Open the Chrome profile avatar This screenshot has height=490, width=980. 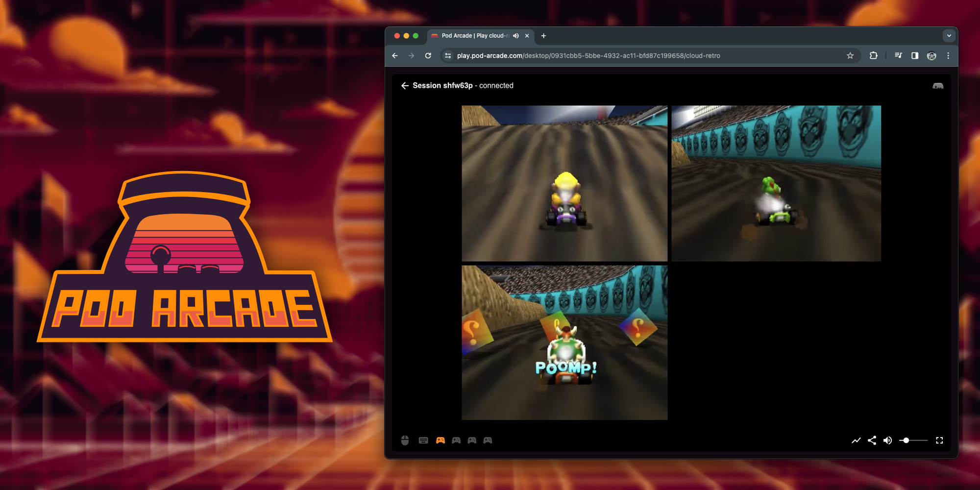(931, 56)
